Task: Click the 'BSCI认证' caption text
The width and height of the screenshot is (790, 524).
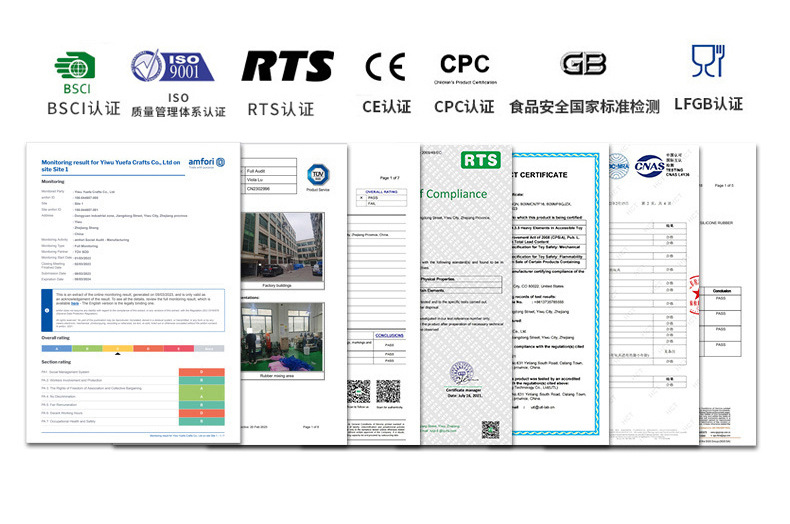Action: 83,107
